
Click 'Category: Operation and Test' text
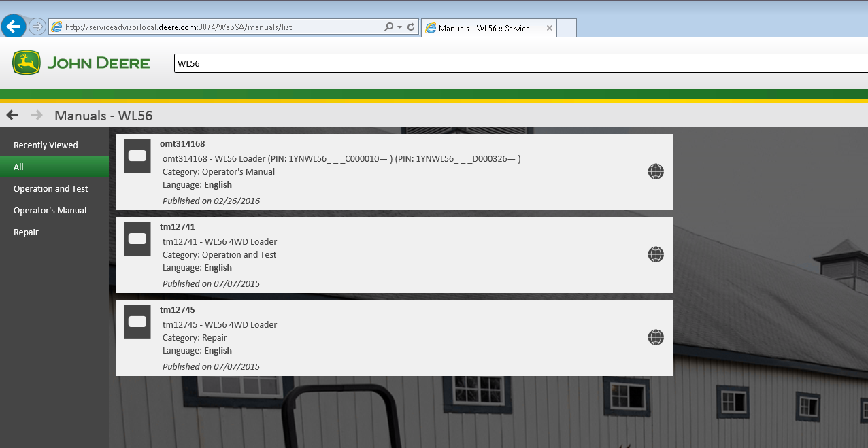(220, 254)
